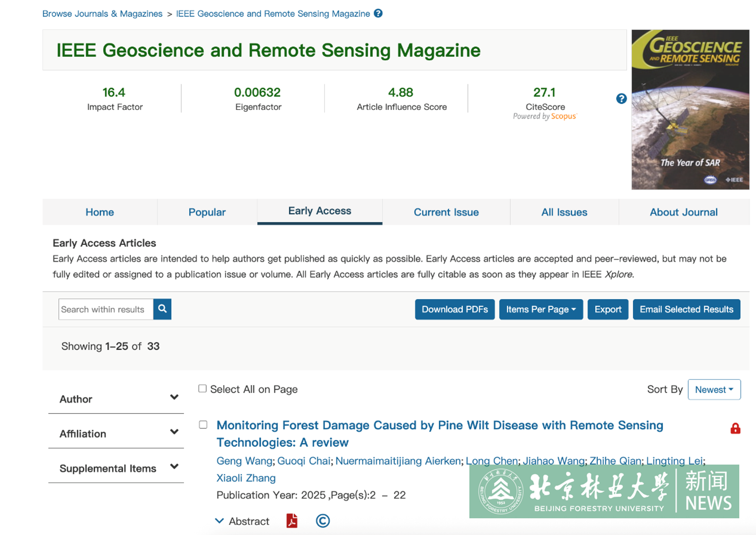Check the Pine Wilt Disease article checkbox

pos(203,425)
